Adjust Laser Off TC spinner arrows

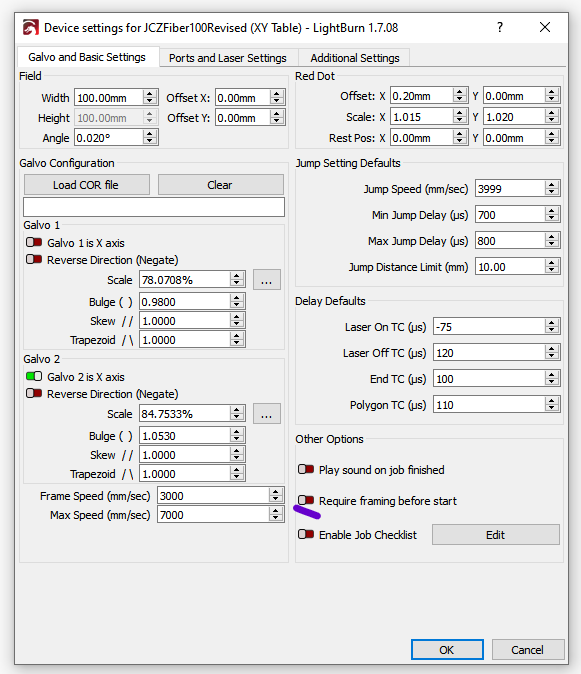tap(552, 352)
